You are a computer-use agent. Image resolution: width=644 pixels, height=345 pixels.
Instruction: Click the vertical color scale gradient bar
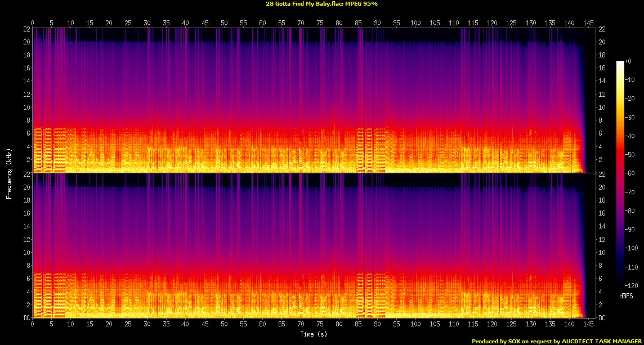620,173
